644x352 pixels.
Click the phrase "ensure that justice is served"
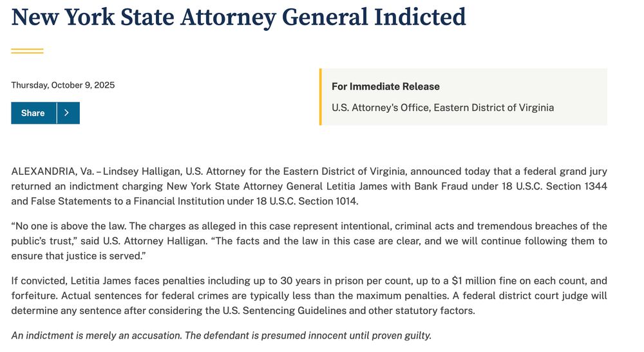76,256
